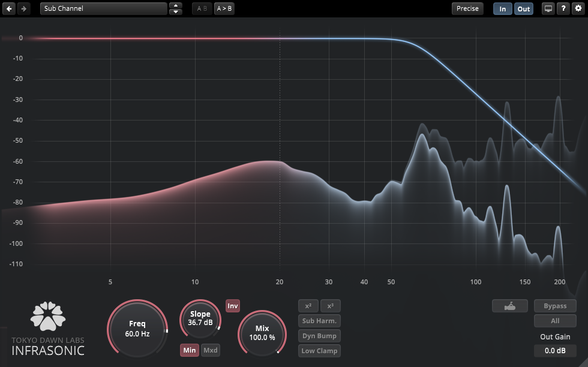
Task: Click the Slope knob at 36.7 dB
Action: pos(200,318)
